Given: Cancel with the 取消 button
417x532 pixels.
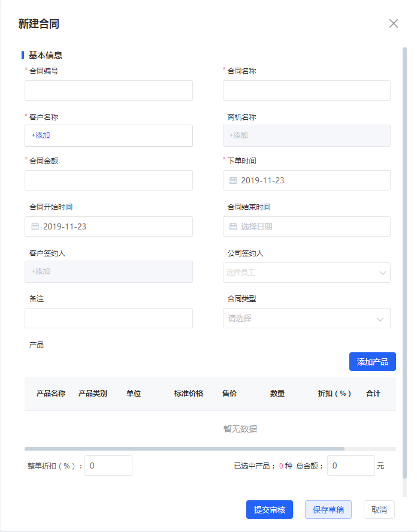Looking at the screenshot, I should [379, 510].
